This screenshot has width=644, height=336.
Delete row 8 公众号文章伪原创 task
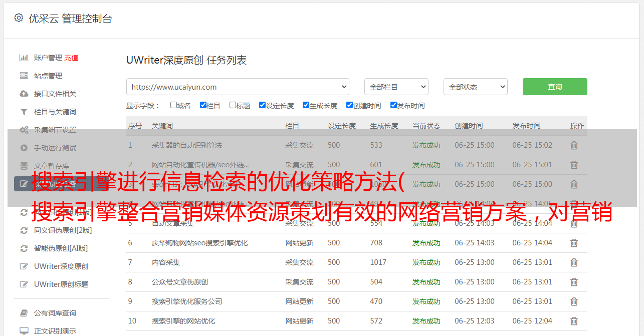point(574,282)
